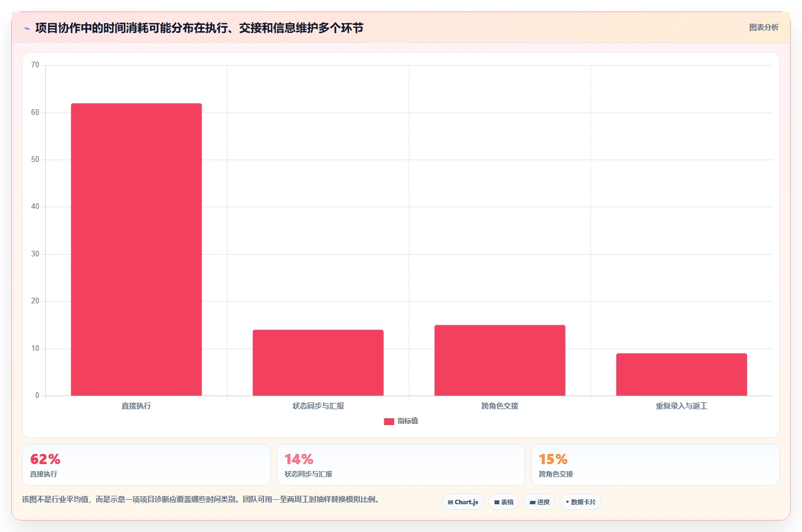Click the 重复录入与返工 bar in chart
802x532 pixels.
click(x=681, y=375)
